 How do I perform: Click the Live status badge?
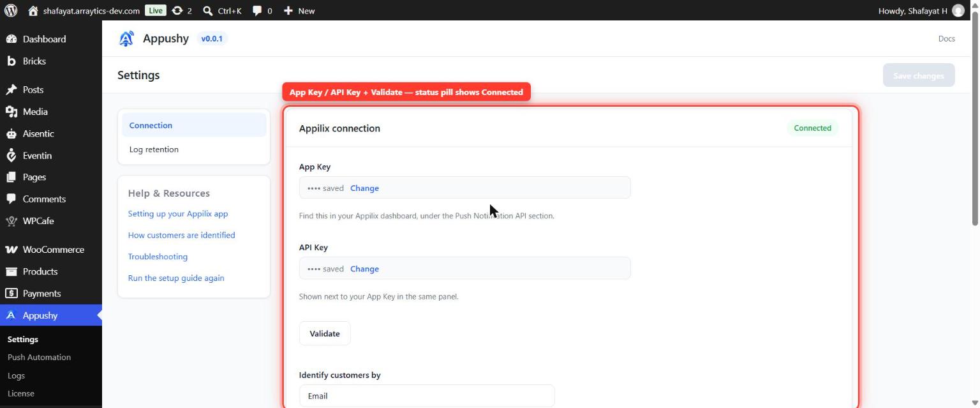[x=155, y=10]
